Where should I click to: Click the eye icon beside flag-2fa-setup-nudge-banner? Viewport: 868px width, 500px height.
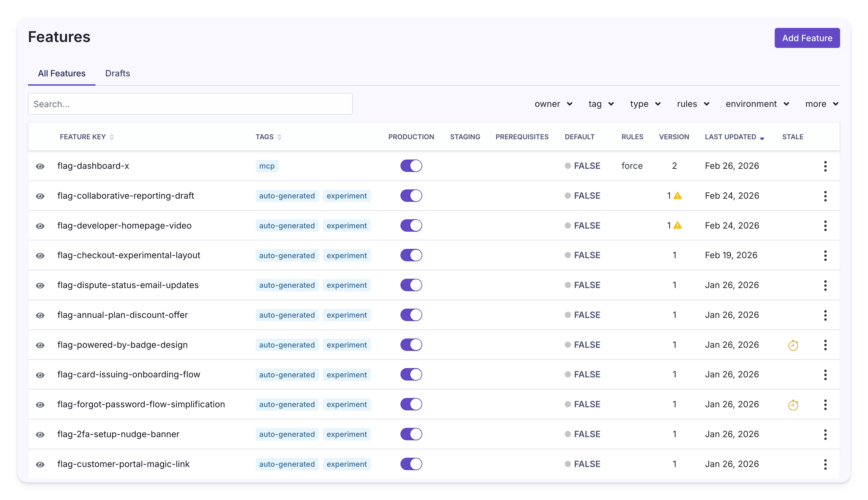click(x=40, y=434)
